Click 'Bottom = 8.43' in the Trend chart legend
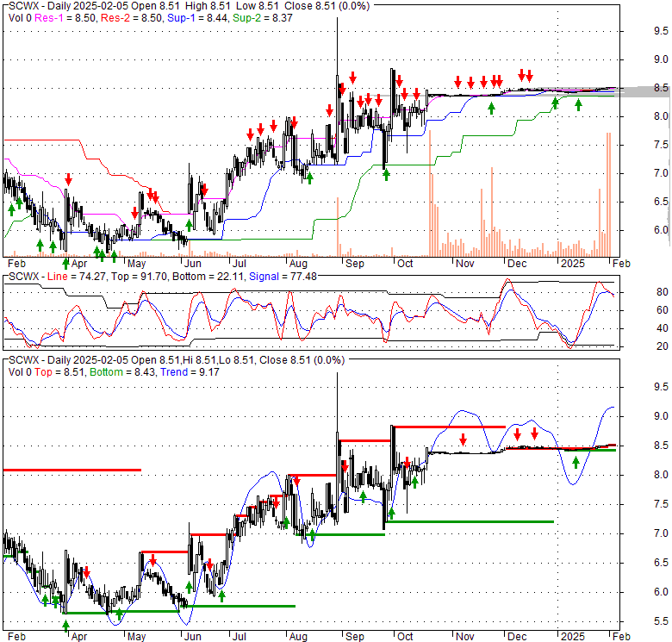 point(122,372)
